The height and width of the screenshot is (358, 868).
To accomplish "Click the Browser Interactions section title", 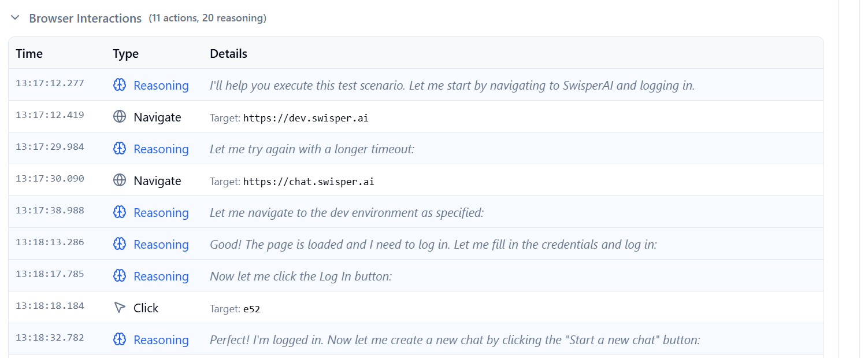I will pyautogui.click(x=85, y=18).
